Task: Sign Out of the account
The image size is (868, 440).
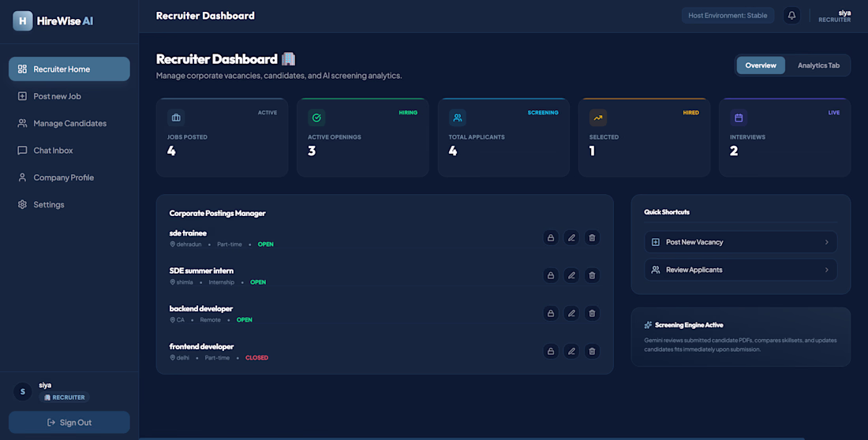Action: pos(69,423)
